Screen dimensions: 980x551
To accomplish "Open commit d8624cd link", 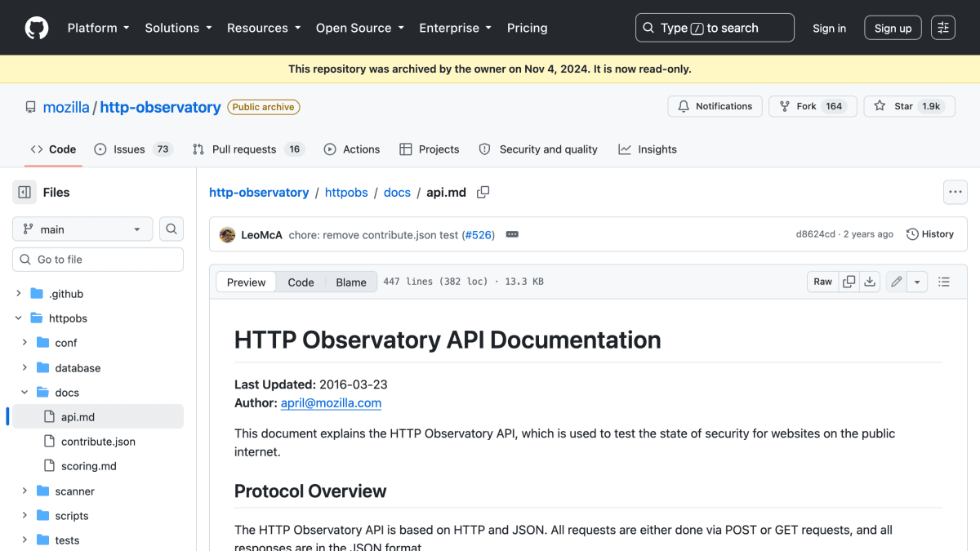I will pyautogui.click(x=816, y=234).
